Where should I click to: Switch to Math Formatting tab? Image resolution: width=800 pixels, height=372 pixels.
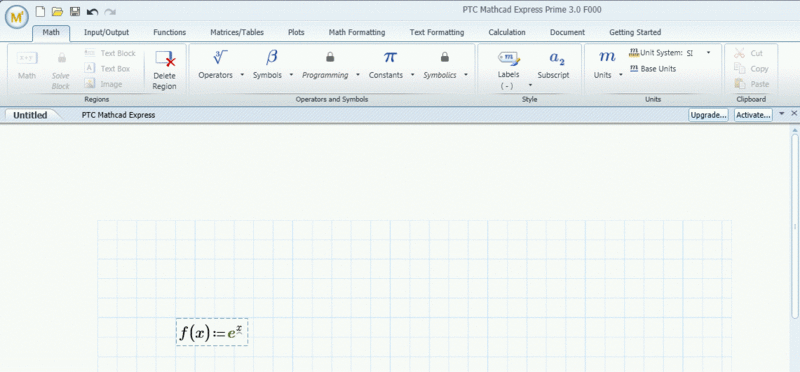(357, 32)
